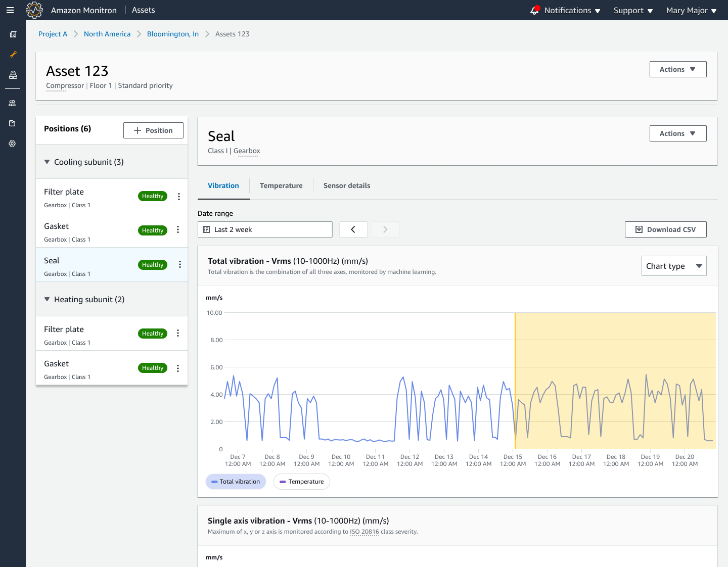728x567 pixels.
Task: Toggle Total vibration legend series
Action: point(236,482)
